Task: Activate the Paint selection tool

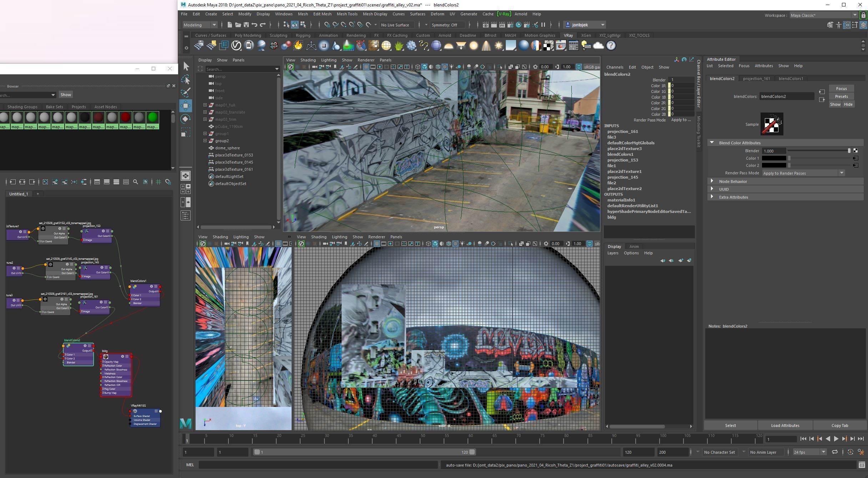Action: click(186, 92)
